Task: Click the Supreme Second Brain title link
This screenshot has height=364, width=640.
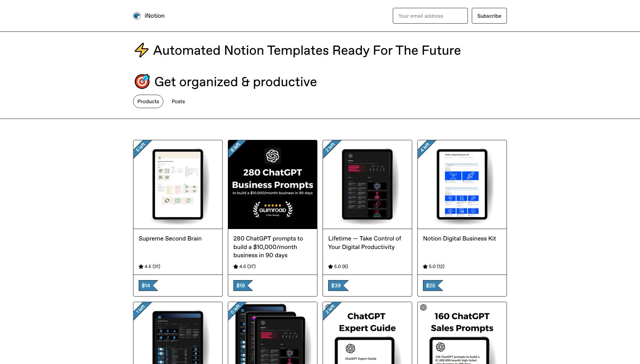Action: click(170, 239)
